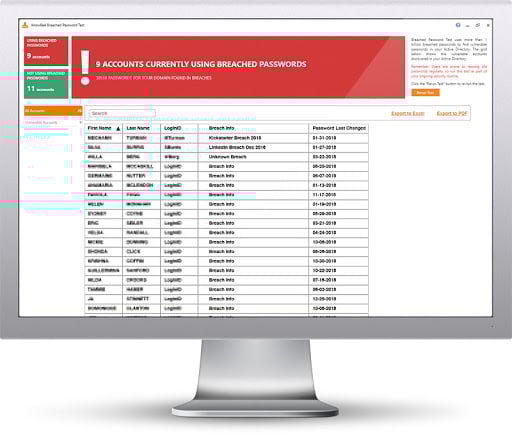This screenshot has height=435, width=512.
Task: Minimize the Breached Password Test window
Action: tap(468, 25)
